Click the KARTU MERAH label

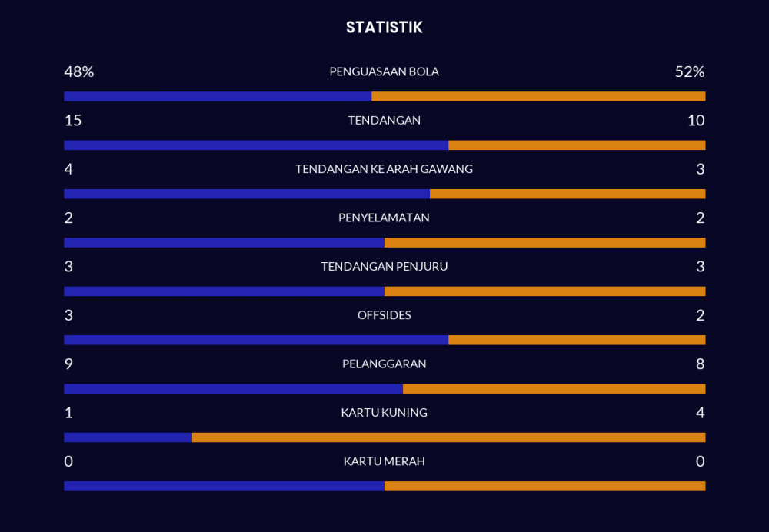click(384, 461)
